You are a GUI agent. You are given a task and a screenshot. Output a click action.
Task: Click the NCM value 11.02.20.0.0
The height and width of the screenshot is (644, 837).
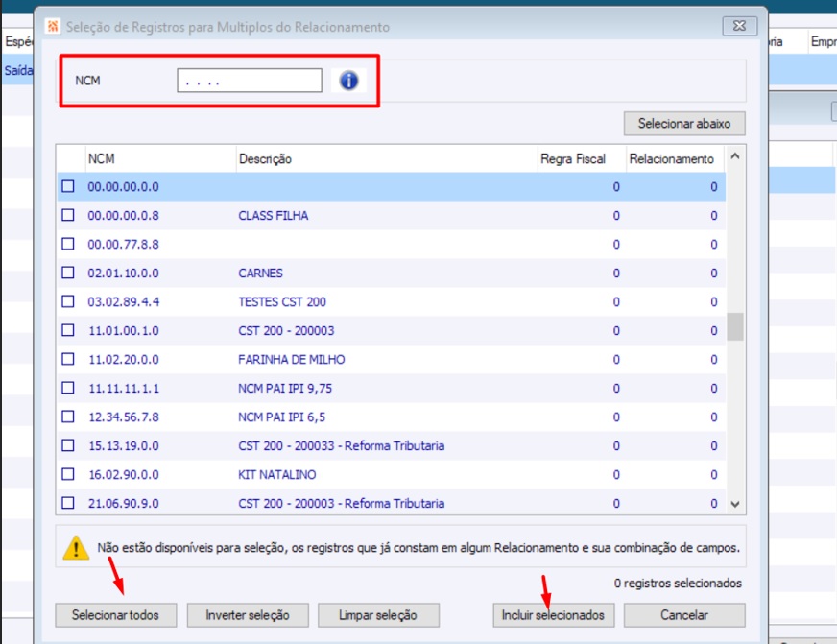tap(123, 360)
